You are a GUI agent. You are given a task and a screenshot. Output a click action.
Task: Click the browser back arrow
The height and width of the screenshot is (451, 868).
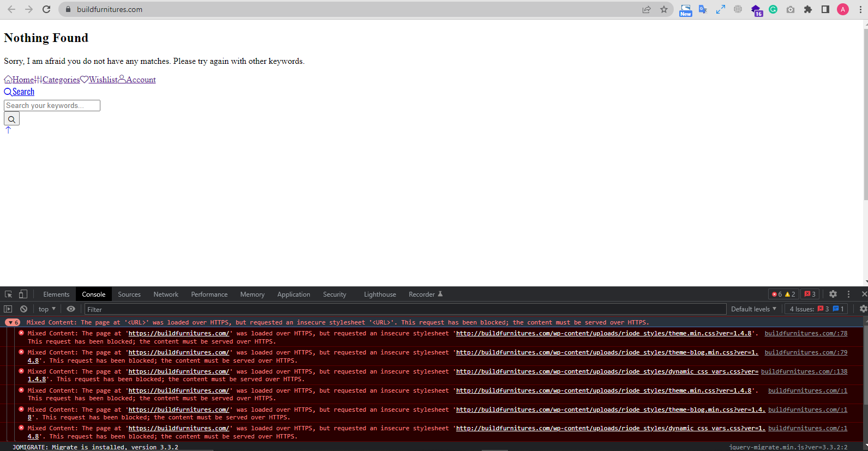(x=11, y=9)
